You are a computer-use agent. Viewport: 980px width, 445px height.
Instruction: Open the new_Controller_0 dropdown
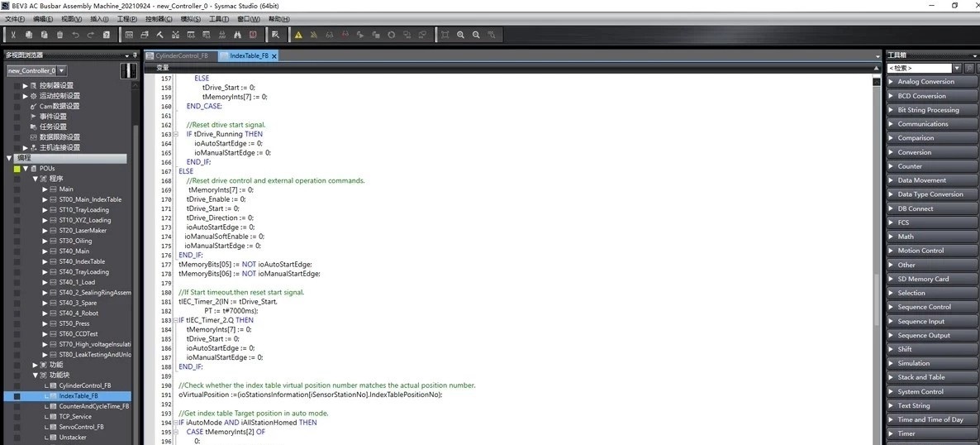pyautogui.click(x=61, y=71)
